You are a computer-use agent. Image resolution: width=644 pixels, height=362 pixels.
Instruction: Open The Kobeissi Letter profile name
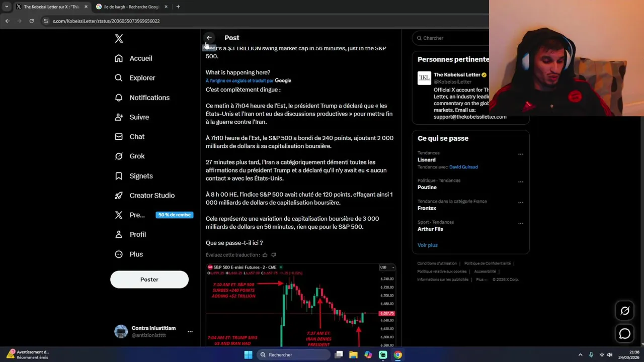click(x=457, y=75)
